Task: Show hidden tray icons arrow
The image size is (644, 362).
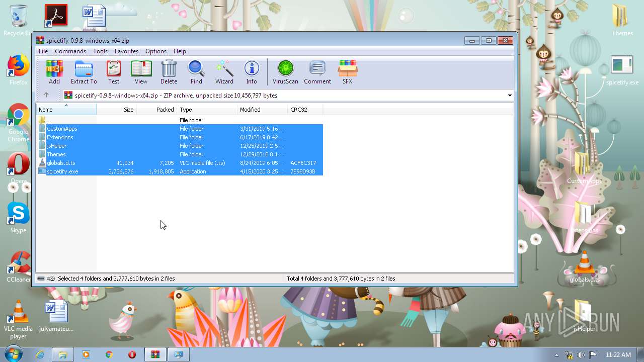Action: click(556, 354)
